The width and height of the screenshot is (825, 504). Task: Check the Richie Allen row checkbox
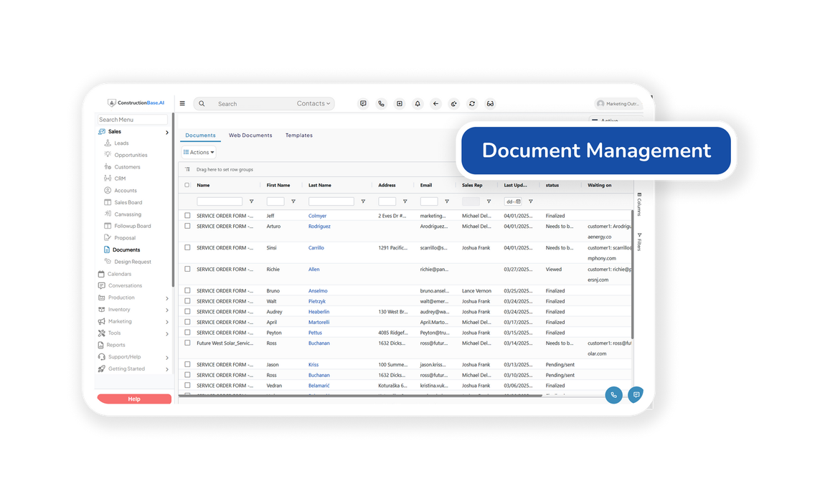[x=187, y=269]
